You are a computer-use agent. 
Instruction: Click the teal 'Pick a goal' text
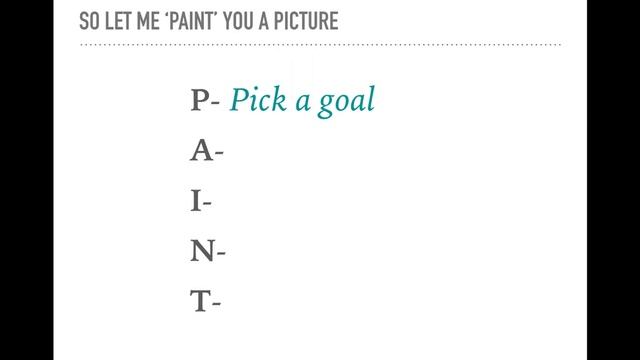tap(302, 100)
